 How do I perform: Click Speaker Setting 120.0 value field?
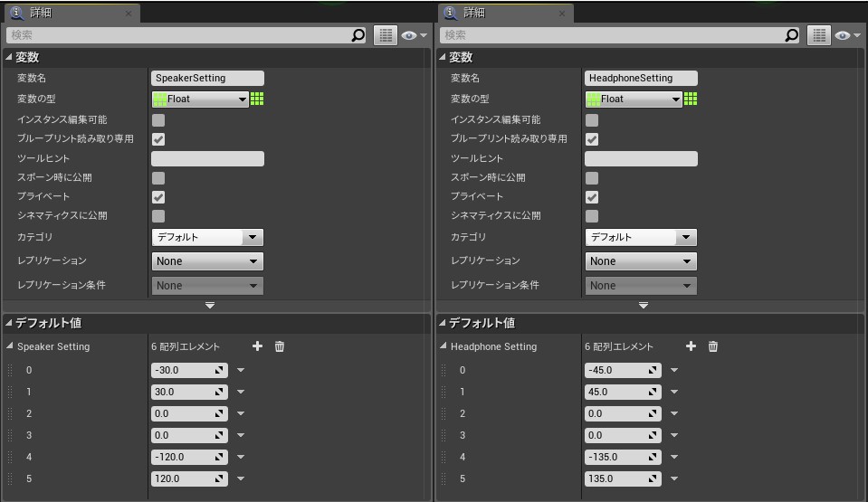[x=189, y=478]
